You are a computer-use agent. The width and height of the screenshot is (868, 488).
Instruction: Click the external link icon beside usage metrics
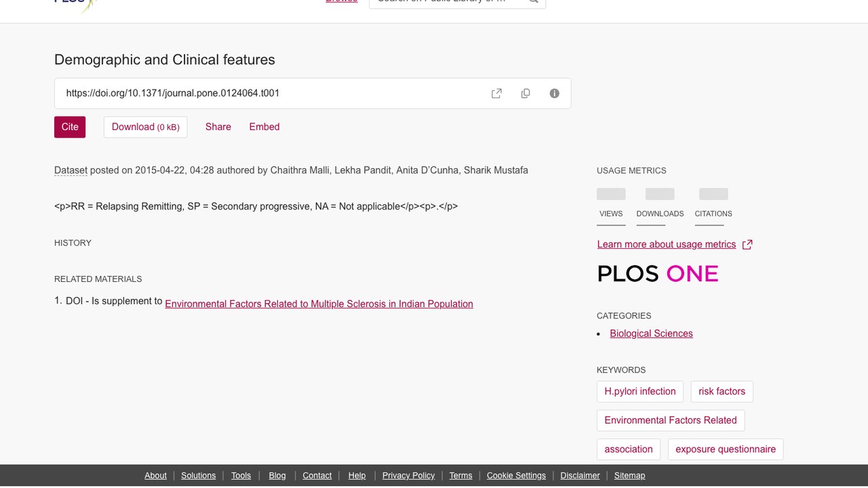coord(747,245)
